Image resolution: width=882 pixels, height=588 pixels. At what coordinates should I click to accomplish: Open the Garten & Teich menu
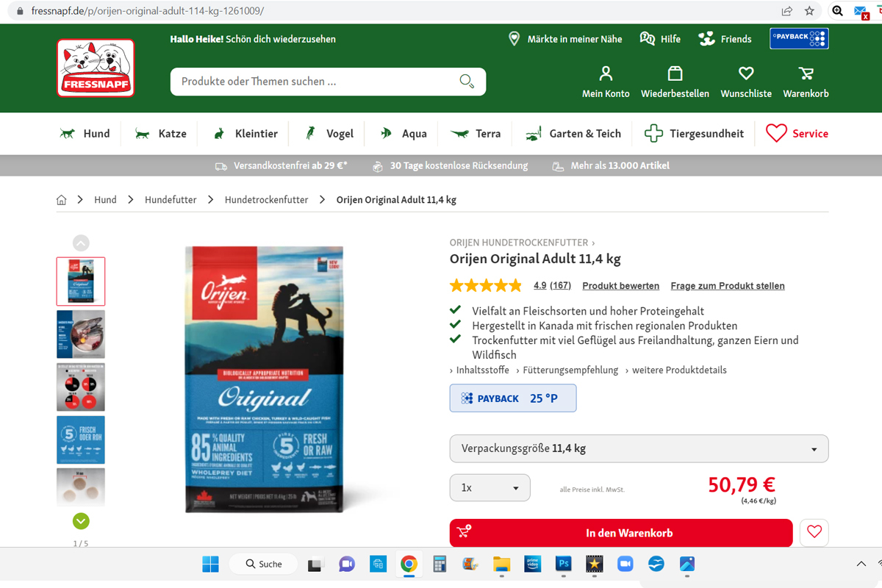point(573,134)
